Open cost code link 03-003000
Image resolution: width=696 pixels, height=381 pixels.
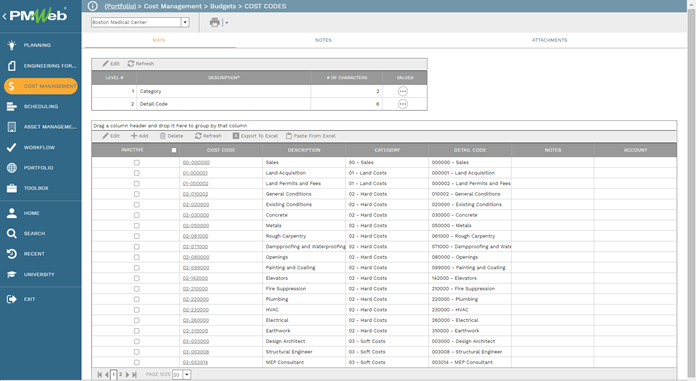pyautogui.click(x=196, y=341)
